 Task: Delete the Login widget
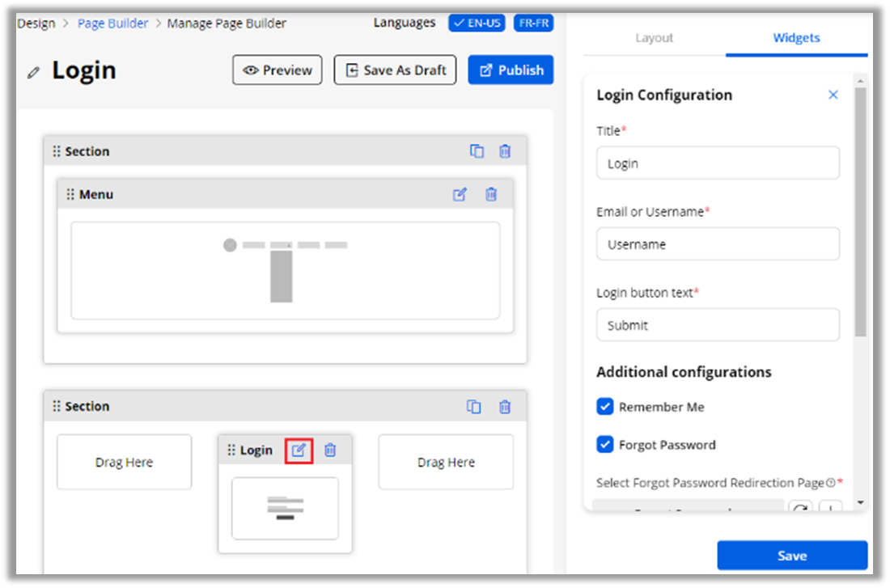pyautogui.click(x=330, y=451)
